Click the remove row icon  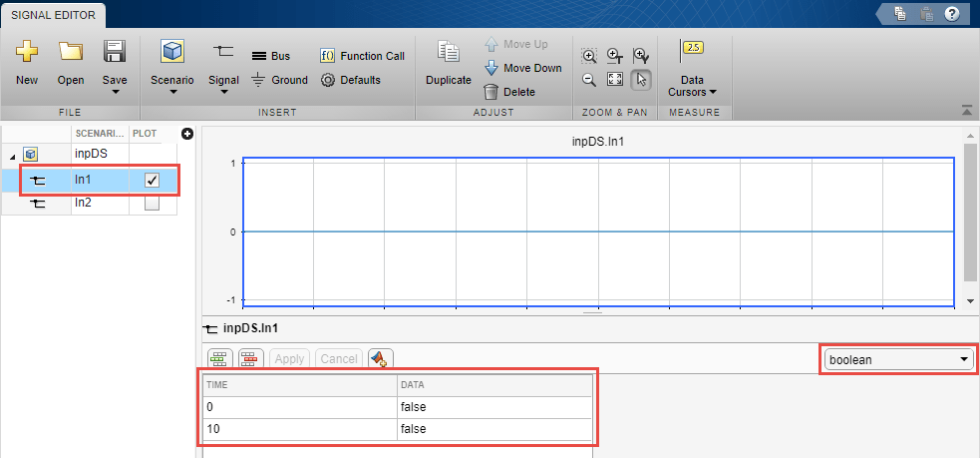[250, 358]
